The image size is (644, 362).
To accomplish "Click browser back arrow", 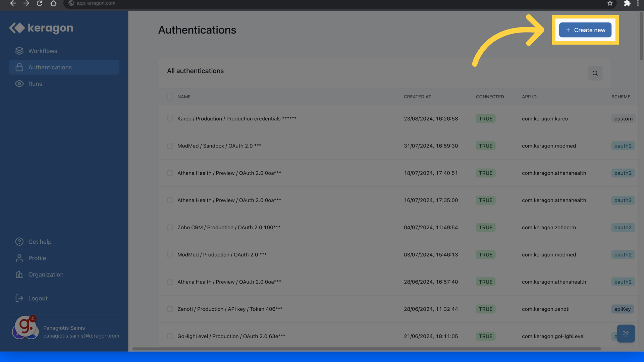I will (13, 3).
